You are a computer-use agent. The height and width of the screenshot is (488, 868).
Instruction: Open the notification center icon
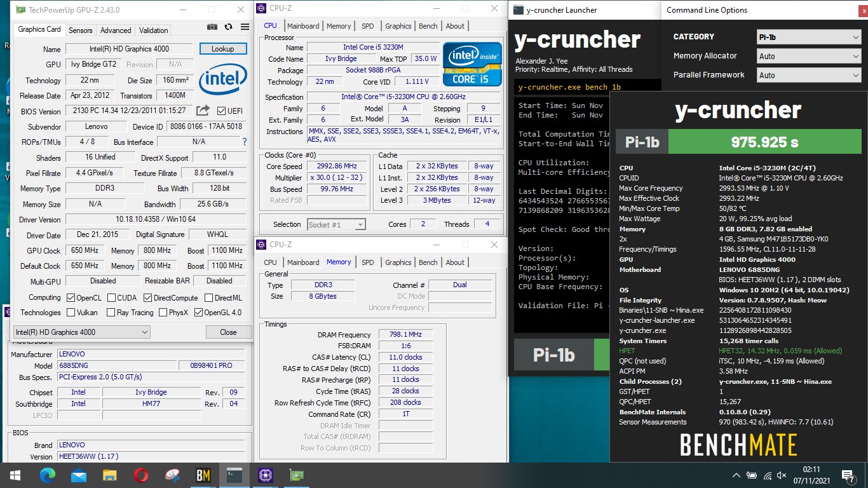coord(848,475)
